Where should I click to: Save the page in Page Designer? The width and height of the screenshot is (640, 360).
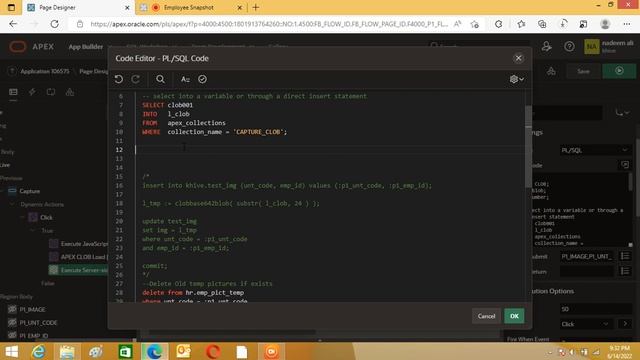(583, 71)
